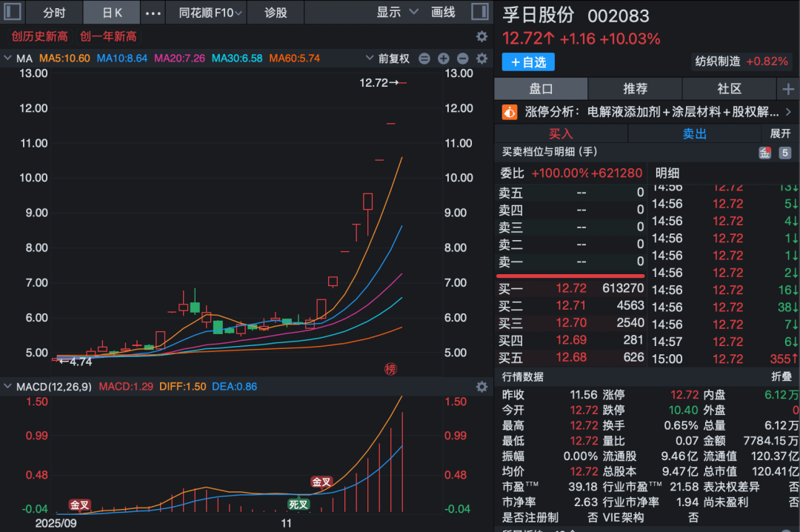Select 买一 bid row at 12.72
Viewport: 800px width, 532px height.
570,288
